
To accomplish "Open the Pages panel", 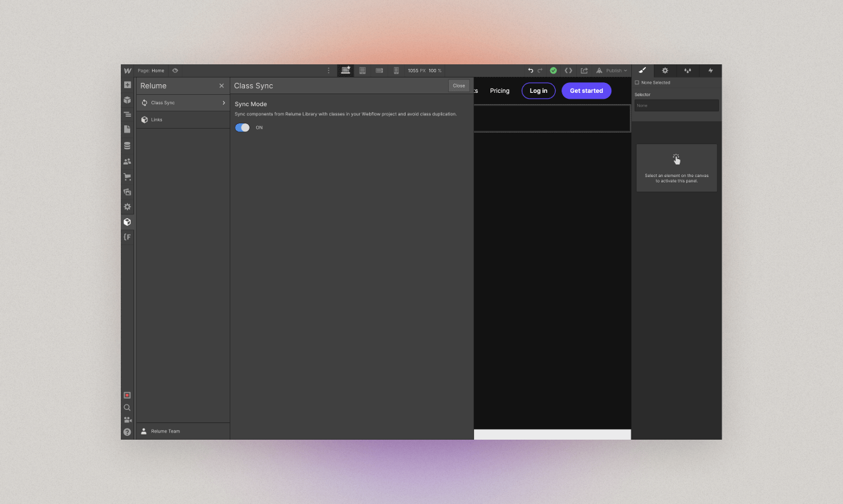I will (x=127, y=129).
